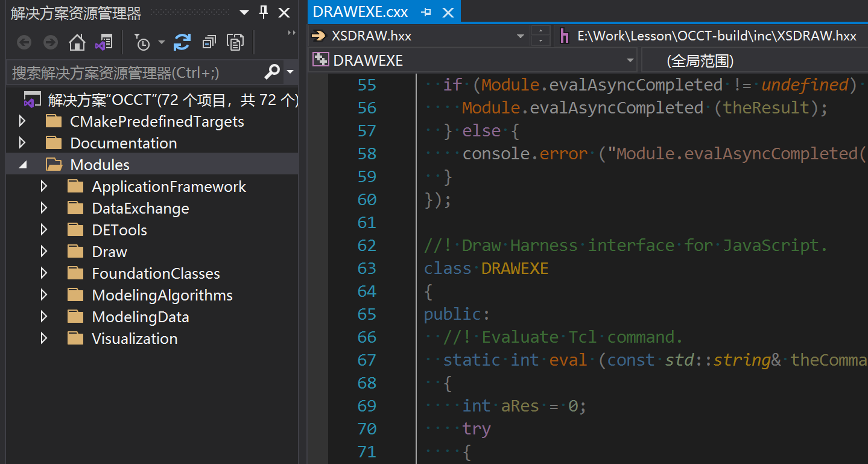Open the DRAWEXE project scope dropdown
The width and height of the screenshot is (868, 464).
click(630, 60)
